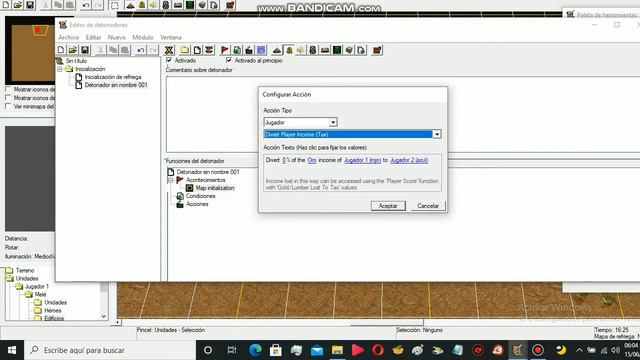Open Terrain Editor from trigger editor toolbar
640x360 pixels.
277,50
